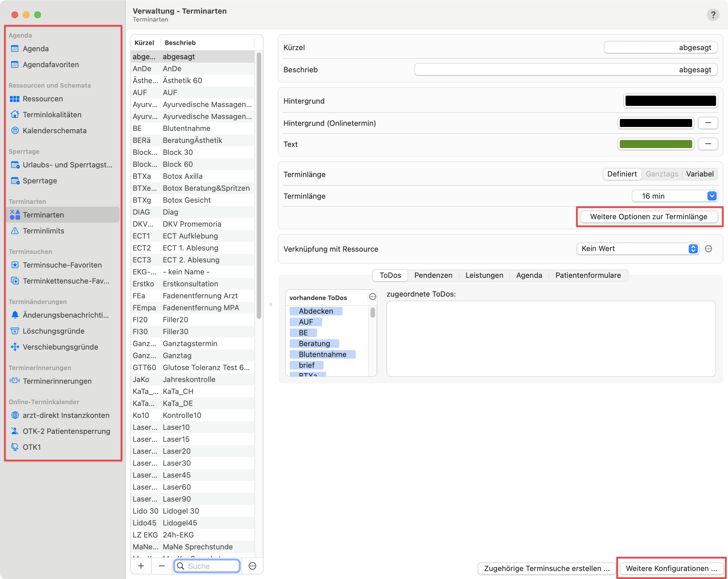The height and width of the screenshot is (579, 728).
Task: Select the Botox Axilla row
Action: (193, 176)
